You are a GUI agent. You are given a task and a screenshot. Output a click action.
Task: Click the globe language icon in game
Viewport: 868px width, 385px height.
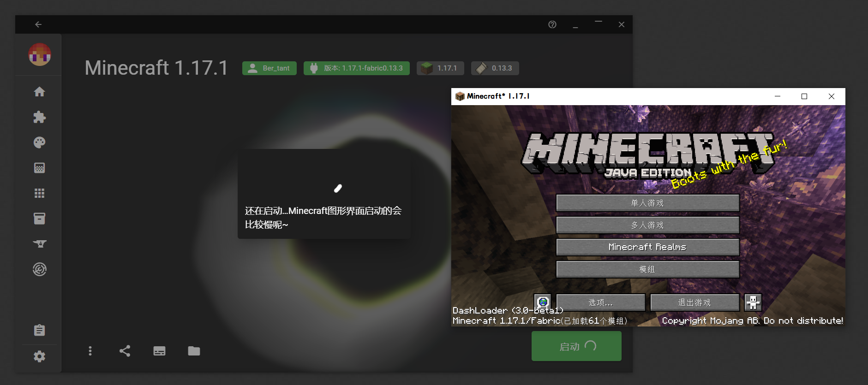[x=543, y=302]
